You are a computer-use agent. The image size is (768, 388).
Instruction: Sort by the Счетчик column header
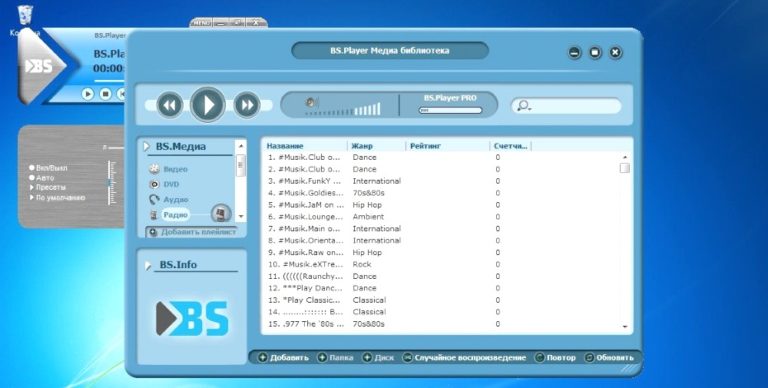511,146
